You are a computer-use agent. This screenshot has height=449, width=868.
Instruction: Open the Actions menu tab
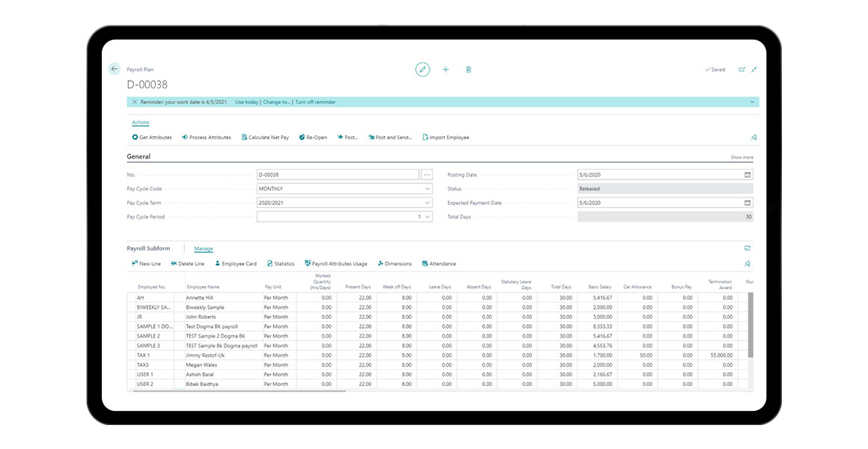141,123
